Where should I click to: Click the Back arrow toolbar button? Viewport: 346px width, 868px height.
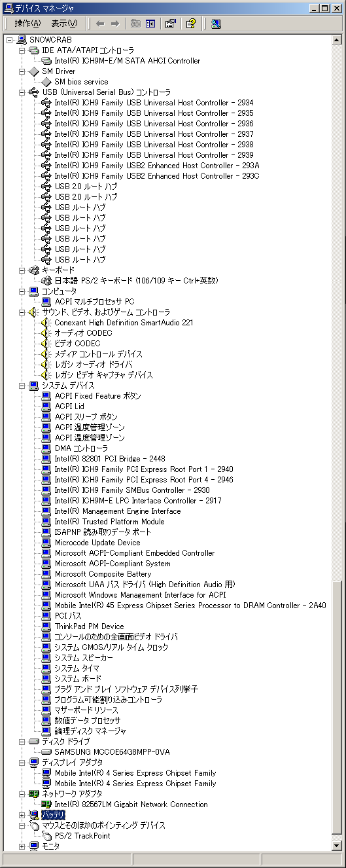100,24
